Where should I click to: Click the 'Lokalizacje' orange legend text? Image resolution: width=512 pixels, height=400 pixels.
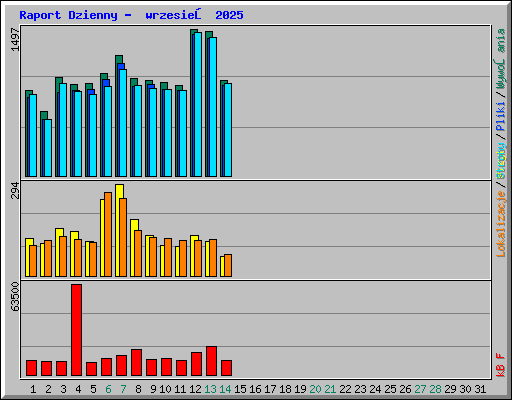click(500, 224)
